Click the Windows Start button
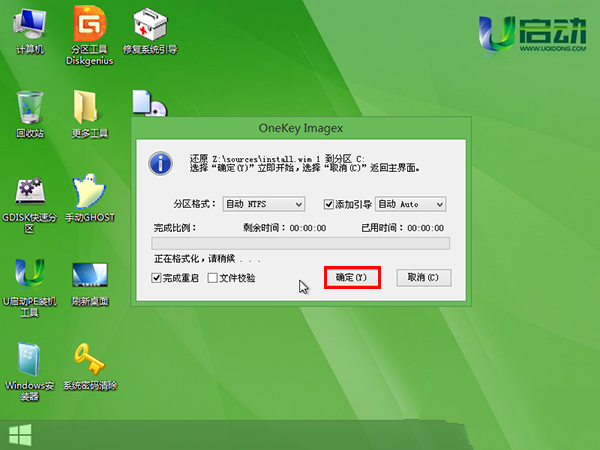 click(19, 434)
